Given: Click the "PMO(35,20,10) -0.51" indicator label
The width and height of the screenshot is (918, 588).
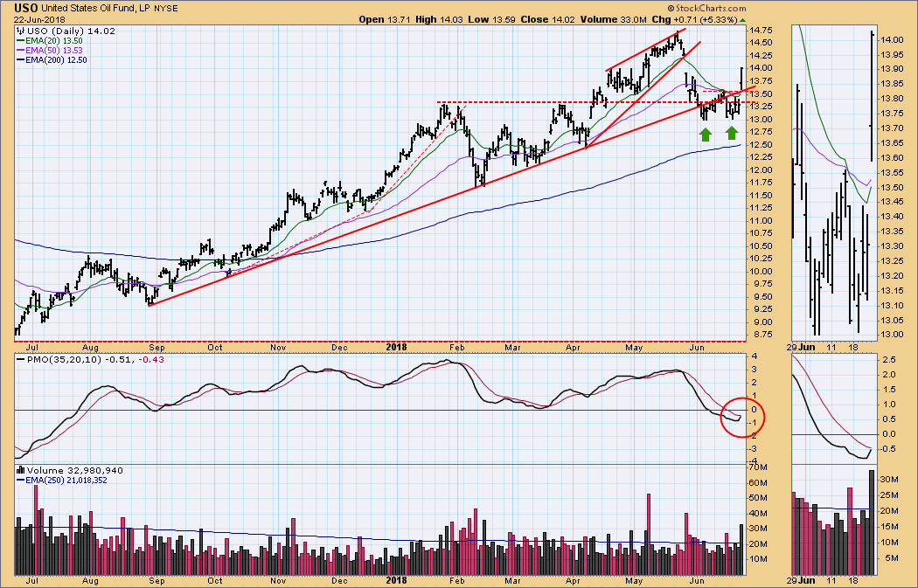Looking at the screenshot, I should point(79,359).
